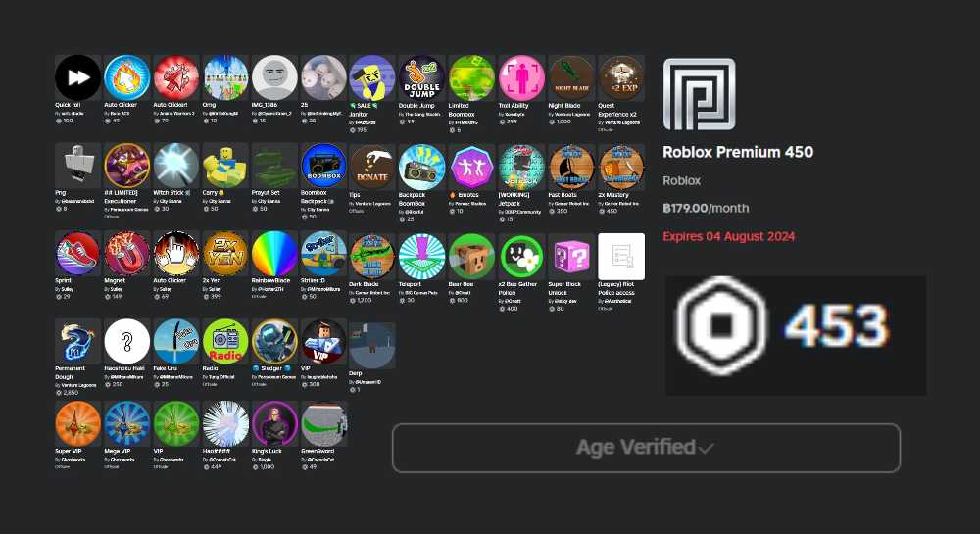Select the question-mark Hacohoku Haki icon
This screenshot has height=534, width=980.
point(126,342)
